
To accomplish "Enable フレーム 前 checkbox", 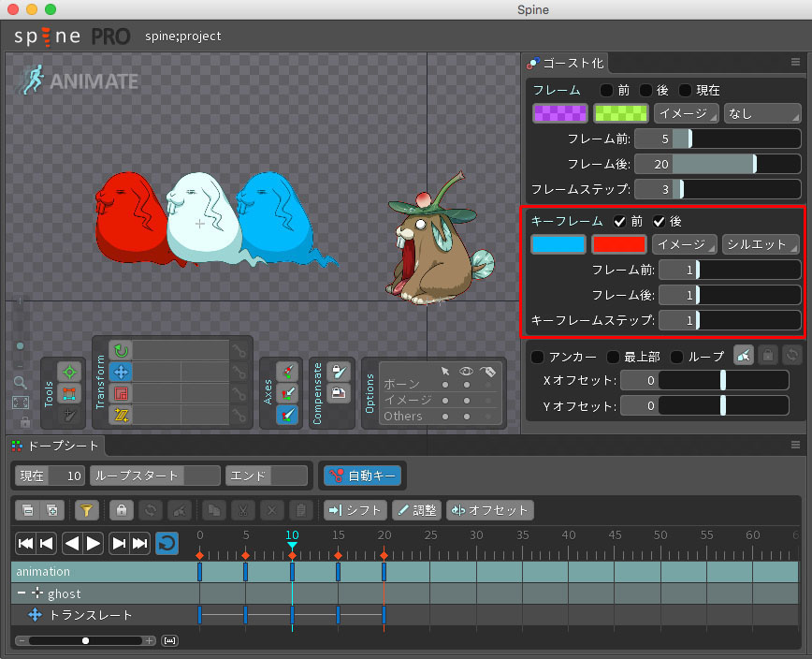I will pos(606,90).
